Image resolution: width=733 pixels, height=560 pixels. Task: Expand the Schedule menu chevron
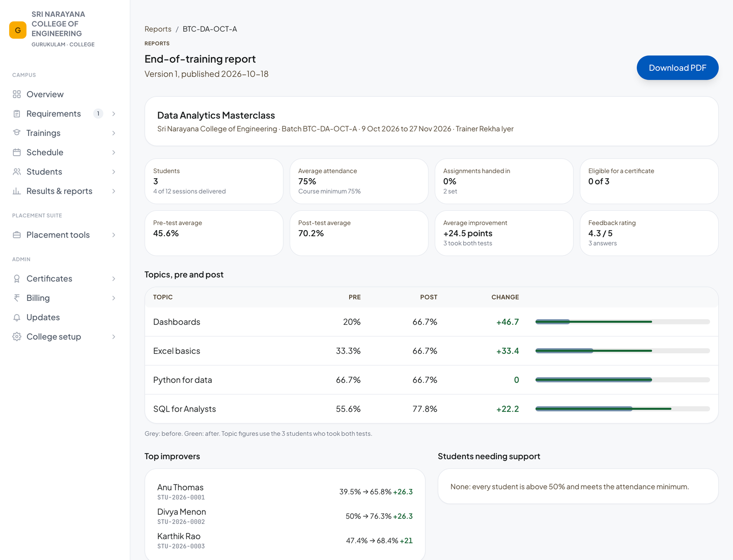coord(114,152)
